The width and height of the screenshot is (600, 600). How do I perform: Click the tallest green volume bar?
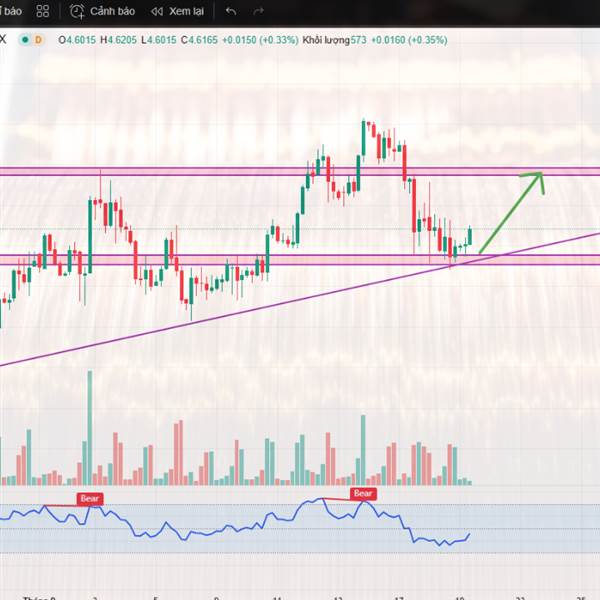click(90, 428)
